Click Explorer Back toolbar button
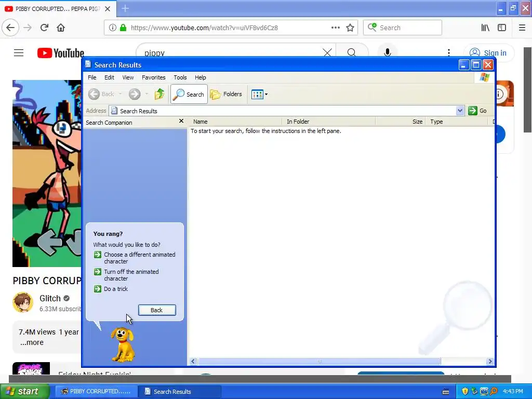 pyautogui.click(x=101, y=94)
